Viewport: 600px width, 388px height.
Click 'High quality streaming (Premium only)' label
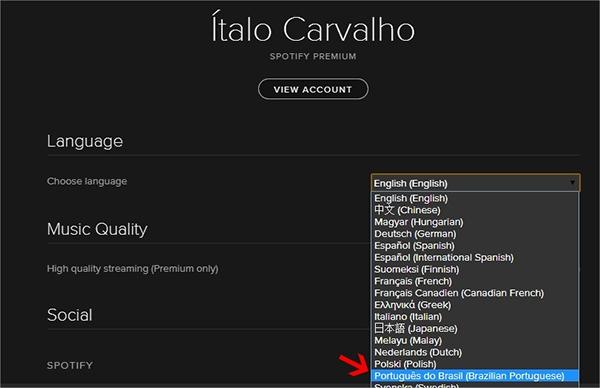132,269
